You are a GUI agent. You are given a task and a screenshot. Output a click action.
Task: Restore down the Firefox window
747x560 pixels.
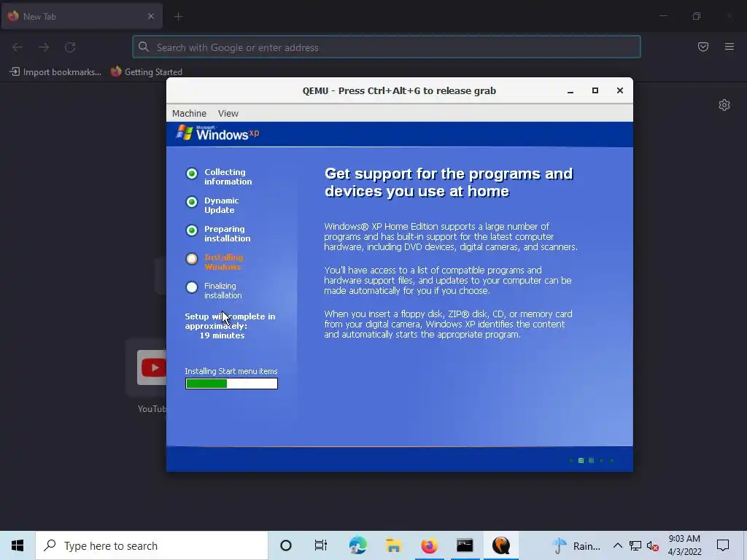click(x=697, y=16)
